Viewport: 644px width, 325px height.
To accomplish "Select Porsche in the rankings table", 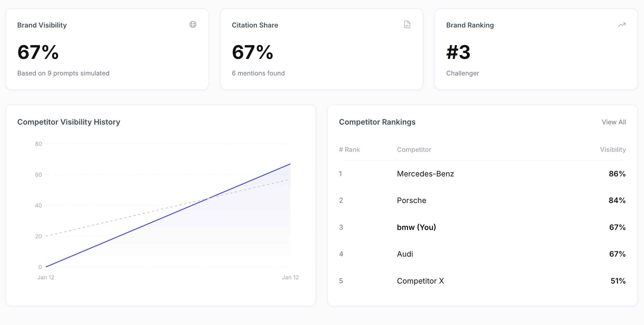I will 411,200.
